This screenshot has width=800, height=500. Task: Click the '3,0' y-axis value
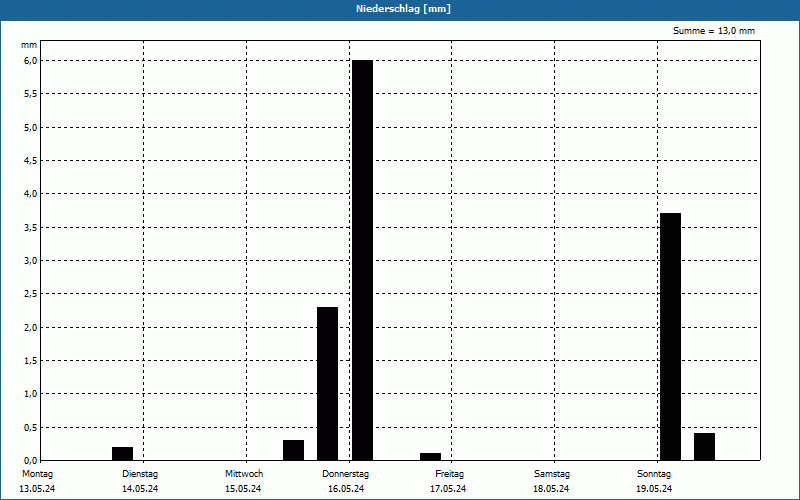coord(31,261)
